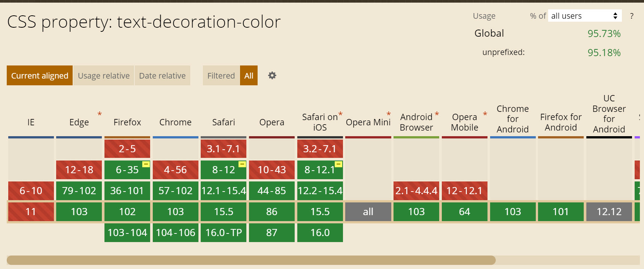The image size is (644, 269).
Task: Select the iOS Safari 12.2-15.4 cell
Action: pyautogui.click(x=320, y=191)
